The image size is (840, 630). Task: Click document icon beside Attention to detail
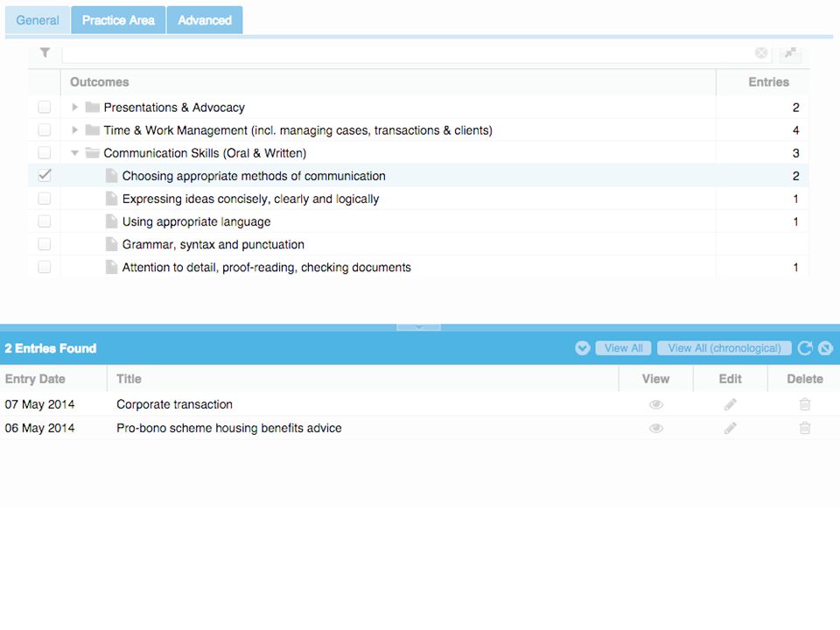point(111,267)
